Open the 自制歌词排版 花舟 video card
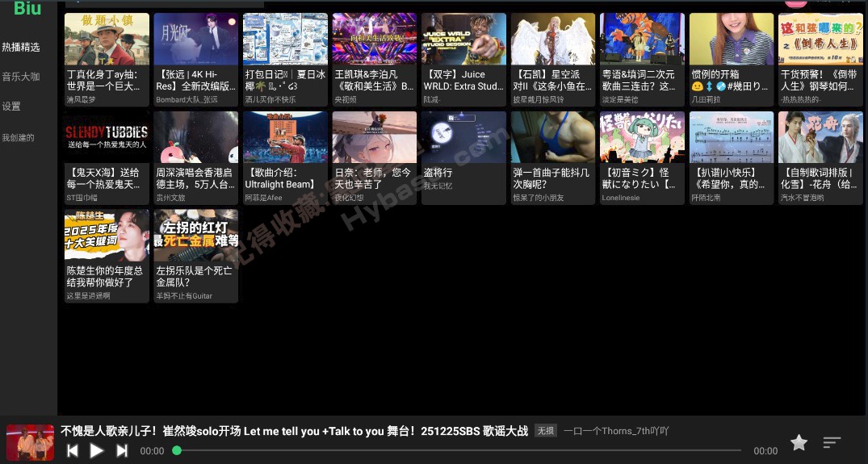This screenshot has height=464, width=868. pos(820,158)
